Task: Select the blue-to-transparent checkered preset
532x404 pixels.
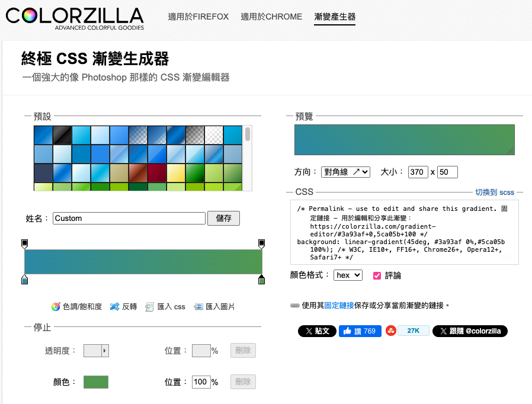Action: [x=138, y=135]
